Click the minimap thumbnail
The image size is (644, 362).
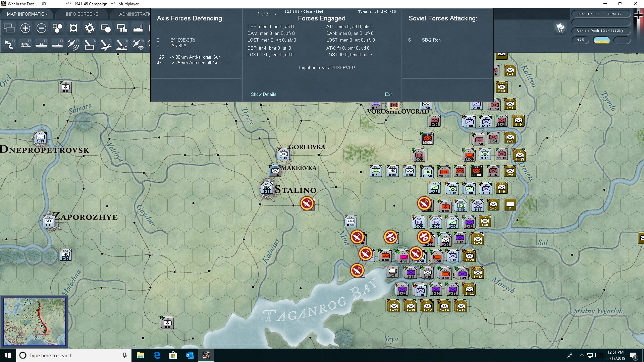tap(34, 322)
